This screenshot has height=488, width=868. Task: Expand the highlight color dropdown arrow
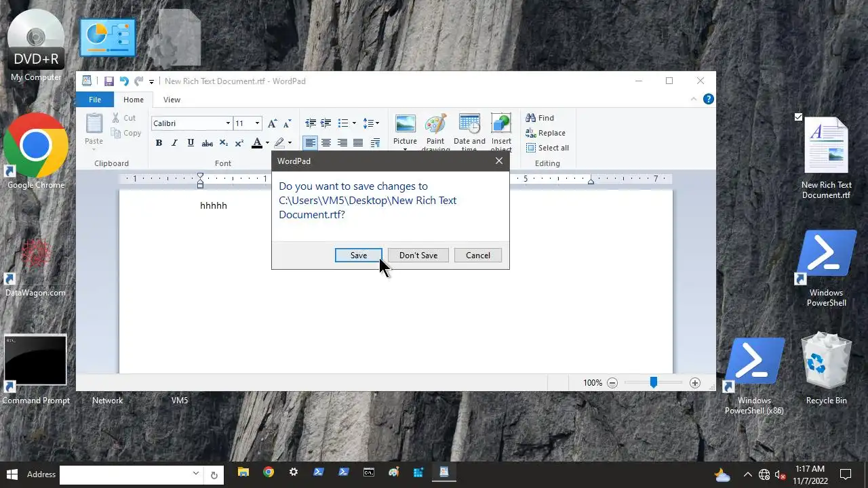point(290,143)
